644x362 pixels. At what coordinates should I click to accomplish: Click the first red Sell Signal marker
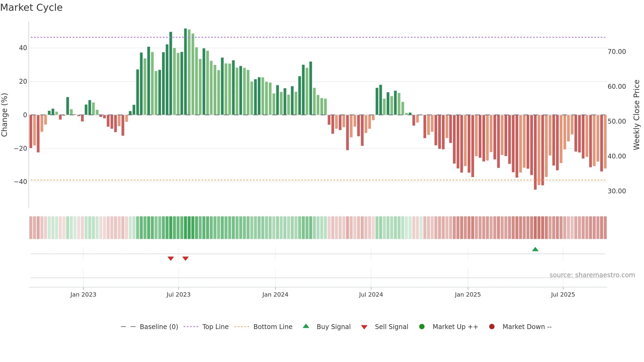click(171, 258)
